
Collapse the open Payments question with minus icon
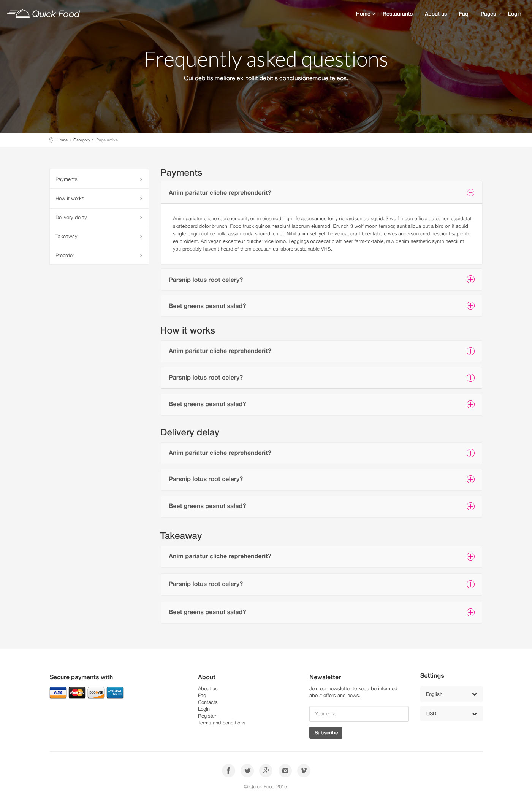[470, 193]
